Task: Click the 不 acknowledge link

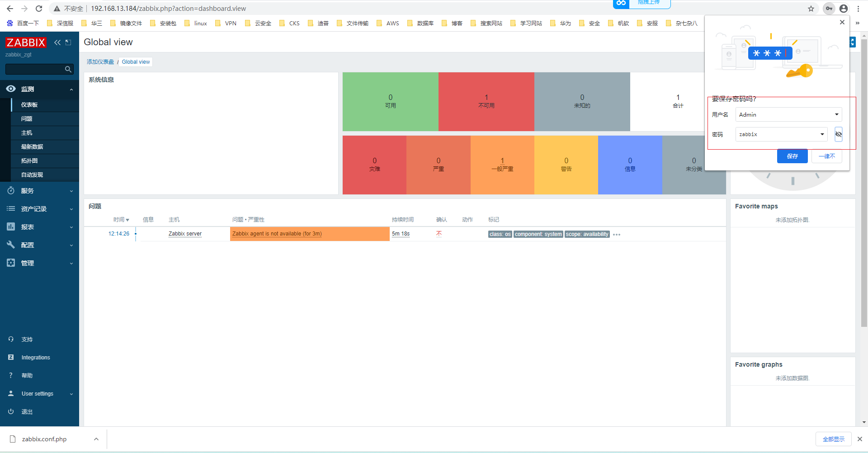Action: pos(439,234)
